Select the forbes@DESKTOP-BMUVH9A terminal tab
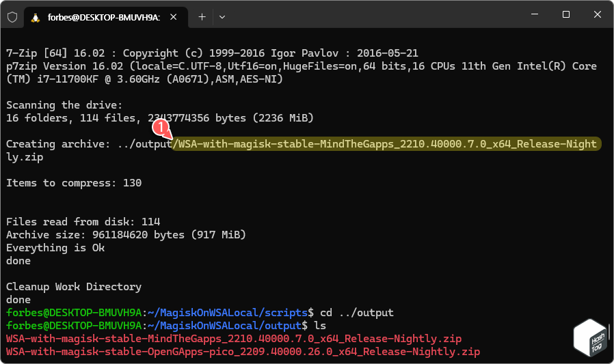The height and width of the screenshot is (364, 614). point(106,17)
